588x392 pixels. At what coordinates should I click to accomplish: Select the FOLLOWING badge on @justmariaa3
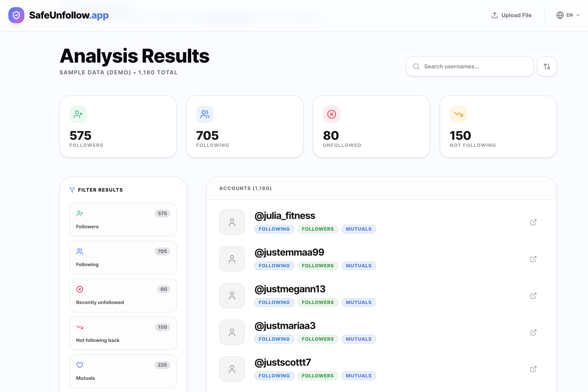274,339
